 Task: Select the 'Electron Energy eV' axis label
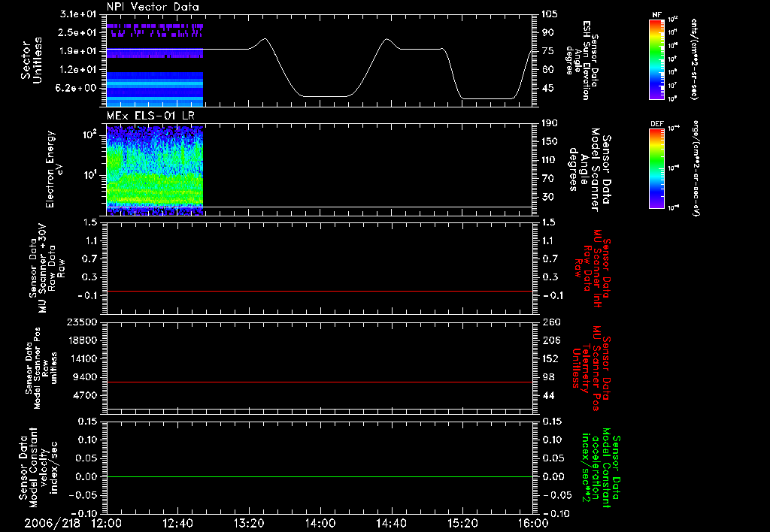point(54,169)
